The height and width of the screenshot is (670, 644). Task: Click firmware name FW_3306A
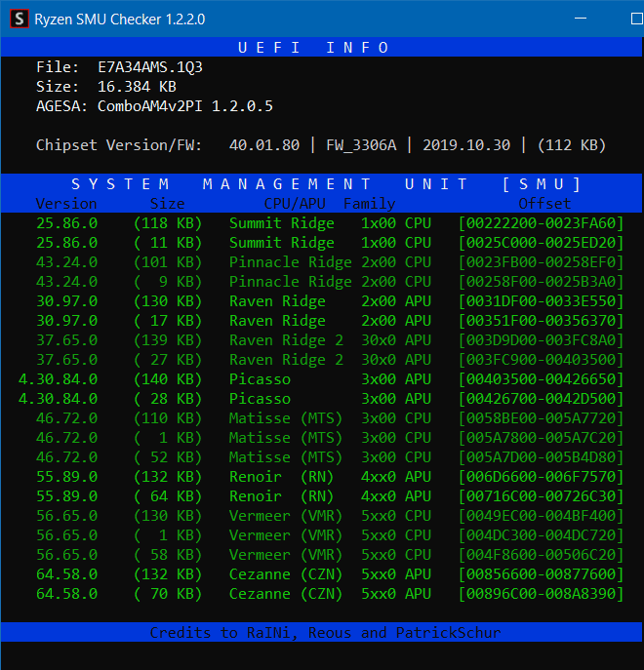pyautogui.click(x=361, y=145)
